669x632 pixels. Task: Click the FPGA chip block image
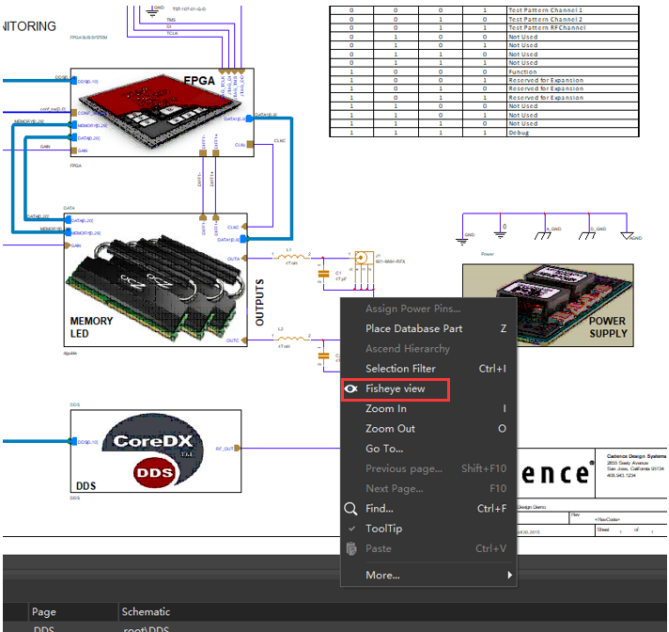point(162,112)
